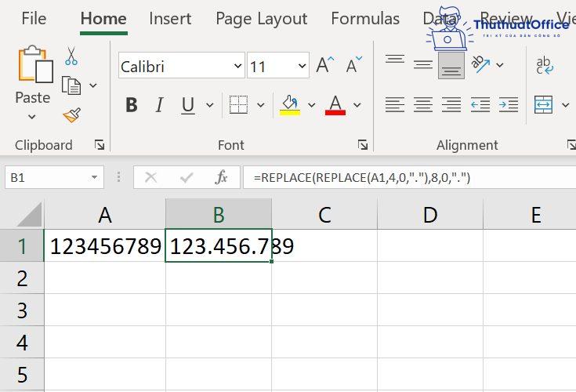This screenshot has height=392, width=576.
Task: Select Middle Align icon
Action: click(x=423, y=65)
